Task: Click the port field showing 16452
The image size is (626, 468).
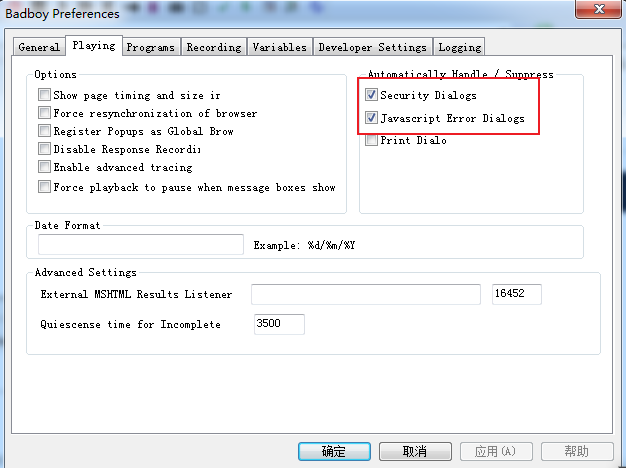Action: point(517,294)
